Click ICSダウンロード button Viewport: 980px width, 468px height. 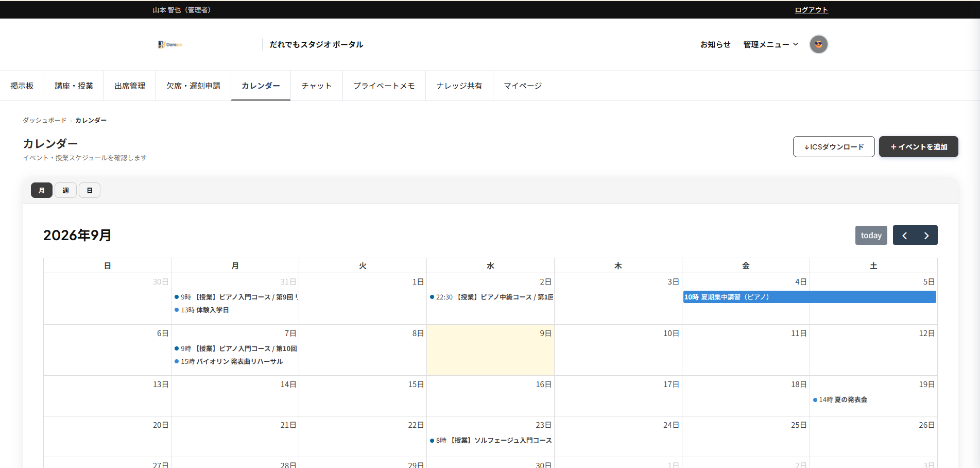(834, 147)
